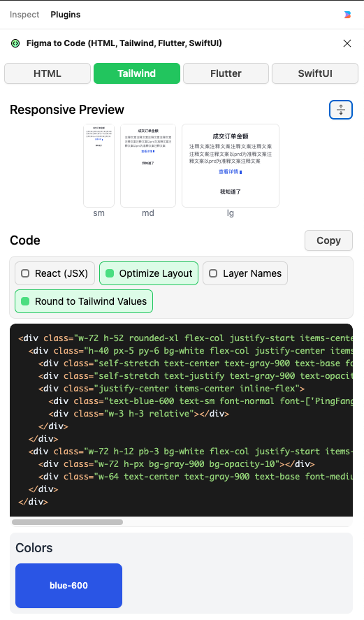Image resolution: width=364 pixels, height=620 pixels.
Task: Open the Plugins tab
Action: coord(66,15)
